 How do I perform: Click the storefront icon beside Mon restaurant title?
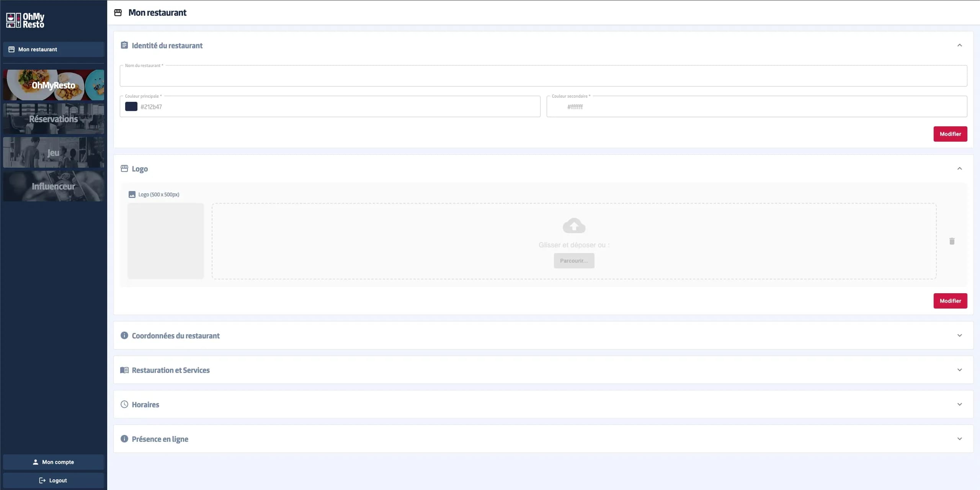pyautogui.click(x=118, y=12)
